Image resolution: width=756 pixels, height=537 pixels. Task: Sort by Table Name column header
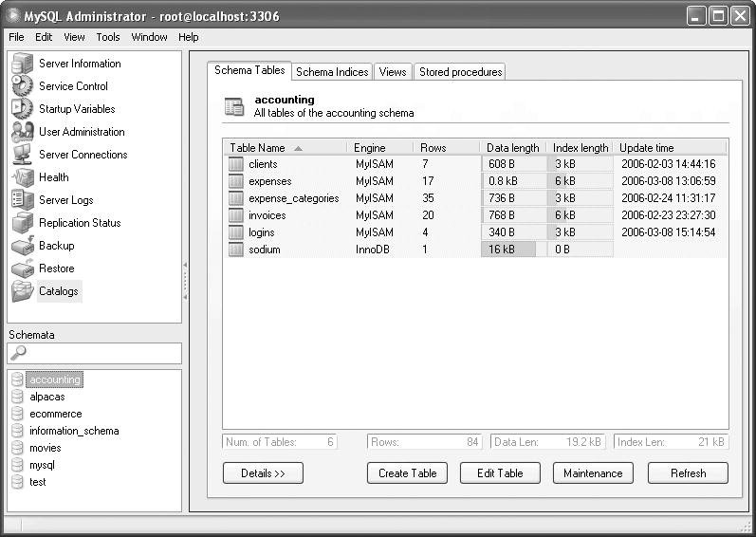click(286, 148)
